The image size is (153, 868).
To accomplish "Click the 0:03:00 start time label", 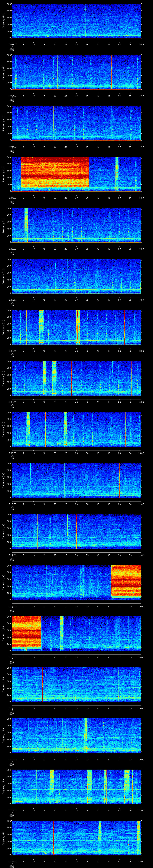I will click(12, 147).
